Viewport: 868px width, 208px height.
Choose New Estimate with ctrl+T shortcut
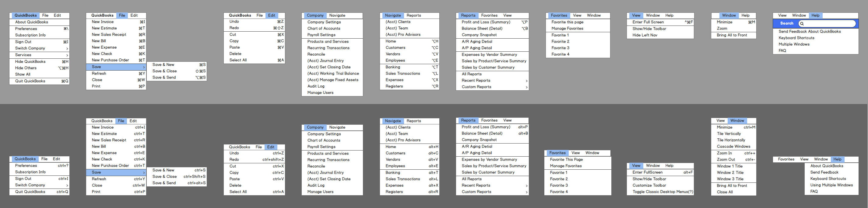116,134
